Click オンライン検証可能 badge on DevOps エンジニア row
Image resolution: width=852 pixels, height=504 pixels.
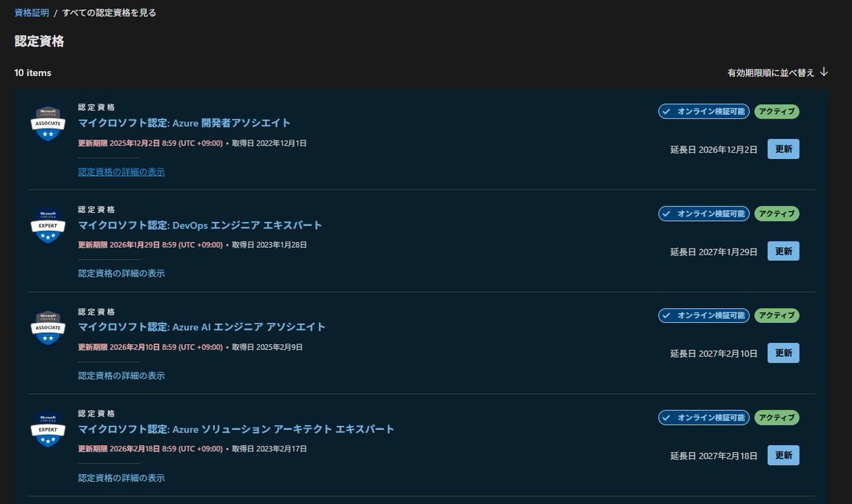(704, 214)
